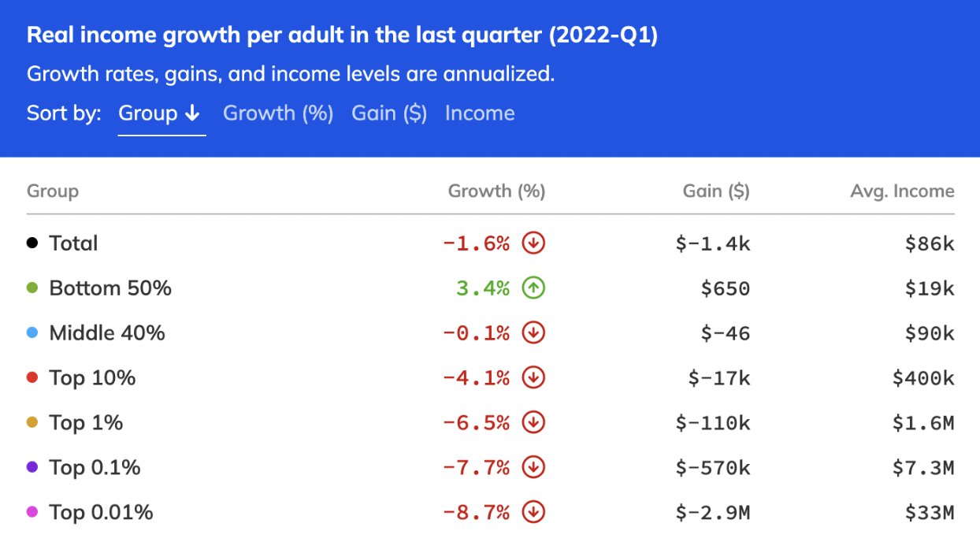Click the blue dot beside Middle 40%

coord(32,333)
